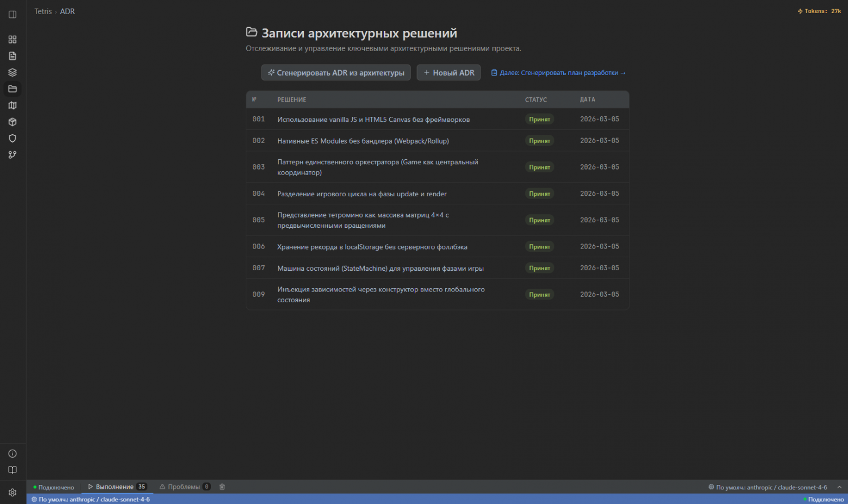
Task: Go to Tetris in the breadcrumb
Action: click(x=43, y=11)
